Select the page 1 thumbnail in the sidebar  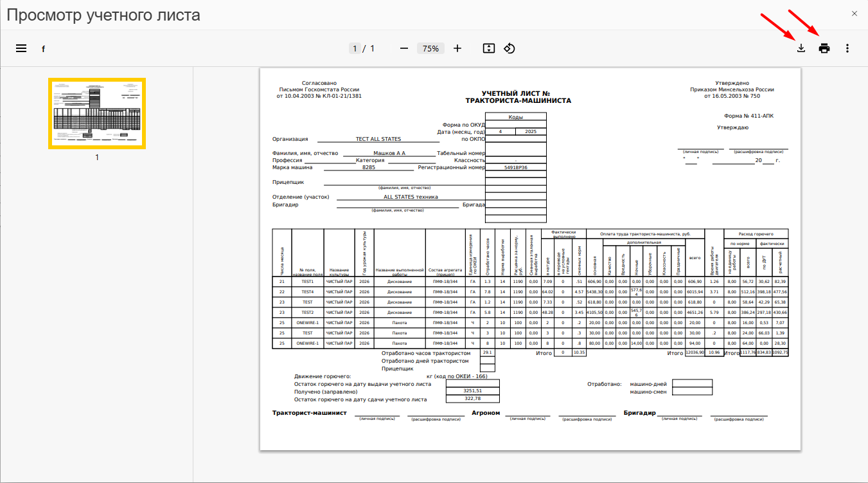click(97, 113)
